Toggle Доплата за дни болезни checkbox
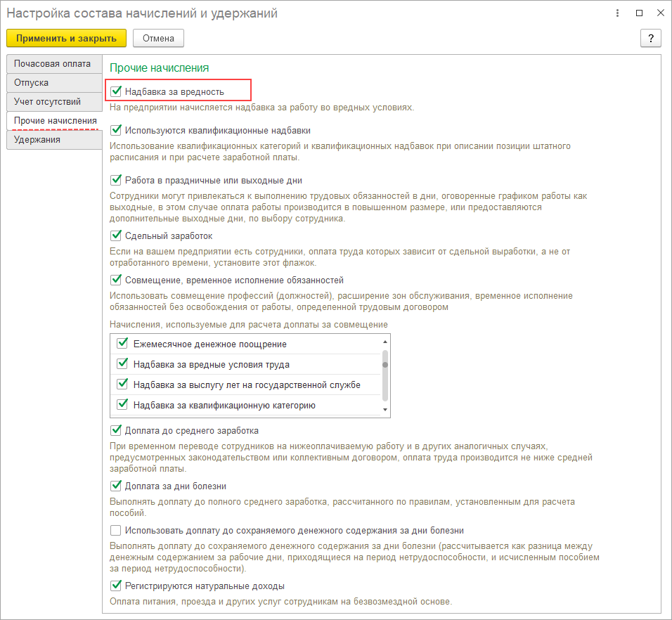 click(116, 486)
